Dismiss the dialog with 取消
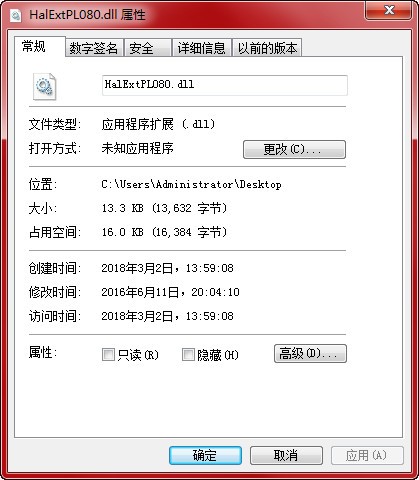This screenshot has width=419, height=480. coord(286,455)
